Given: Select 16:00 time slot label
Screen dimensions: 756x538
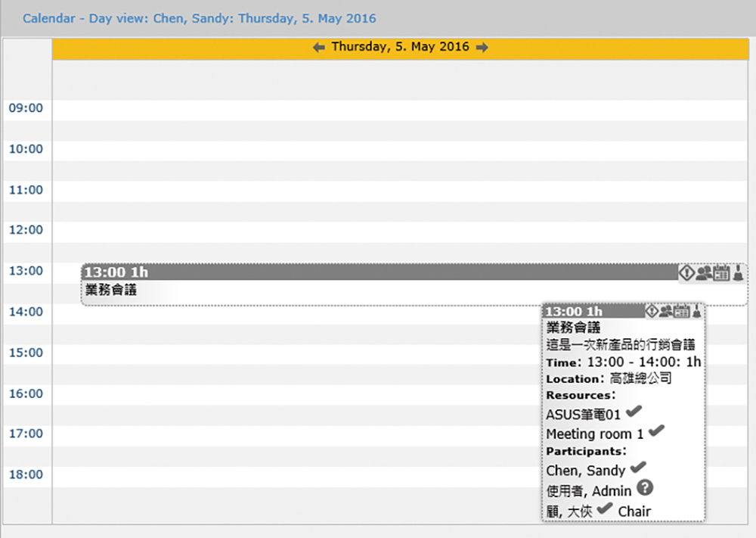Looking at the screenshot, I should tap(26, 393).
